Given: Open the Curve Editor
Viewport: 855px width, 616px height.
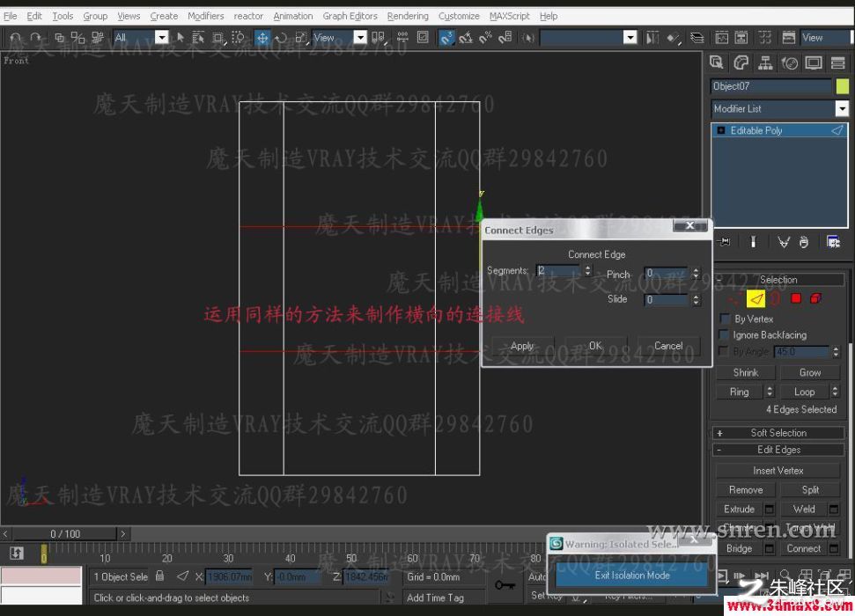Looking at the screenshot, I should [x=721, y=38].
